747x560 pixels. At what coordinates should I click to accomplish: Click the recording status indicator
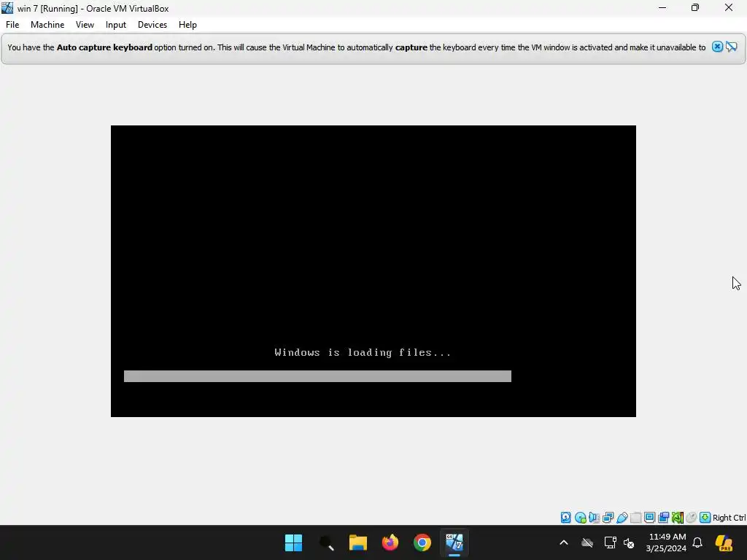point(663,518)
